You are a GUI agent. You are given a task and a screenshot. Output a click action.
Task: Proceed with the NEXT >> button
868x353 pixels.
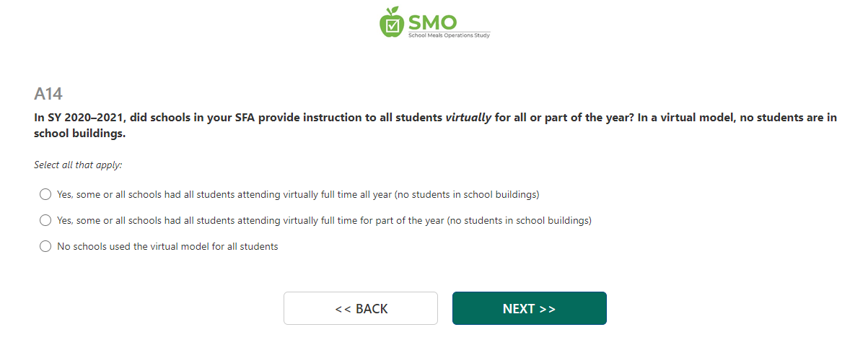pos(529,308)
